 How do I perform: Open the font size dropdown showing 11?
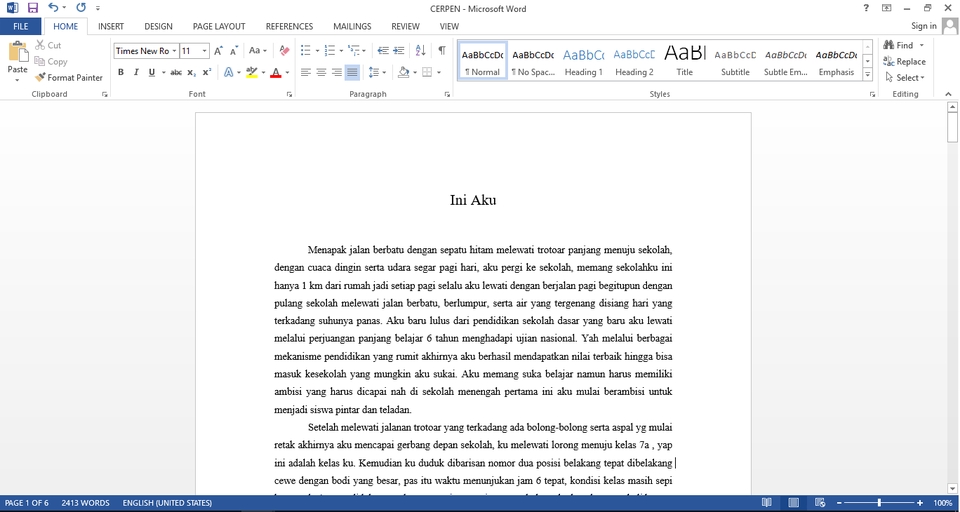pyautogui.click(x=204, y=51)
